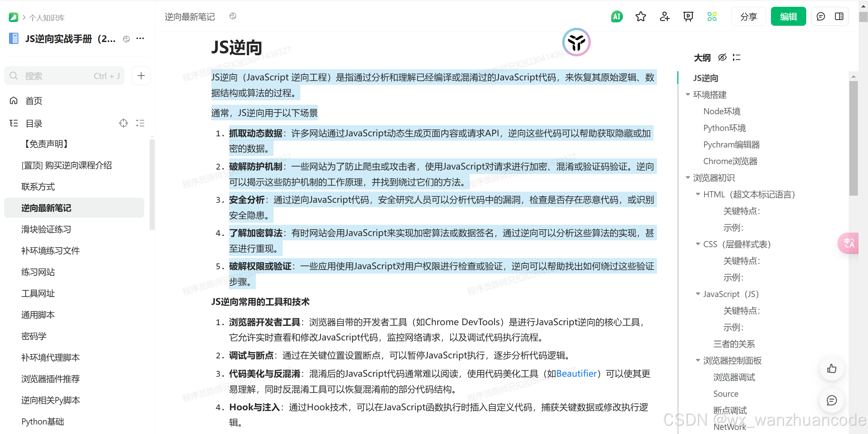This screenshot has height=434, width=868.
Task: Collapse the 浏览器控制面板 outline section
Action: tap(698, 360)
